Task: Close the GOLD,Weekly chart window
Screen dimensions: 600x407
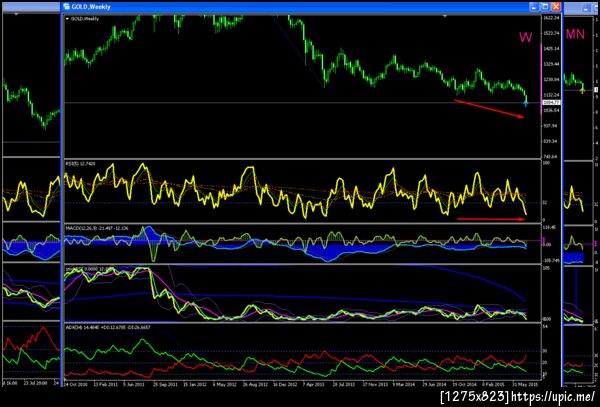Action: click(x=556, y=7)
